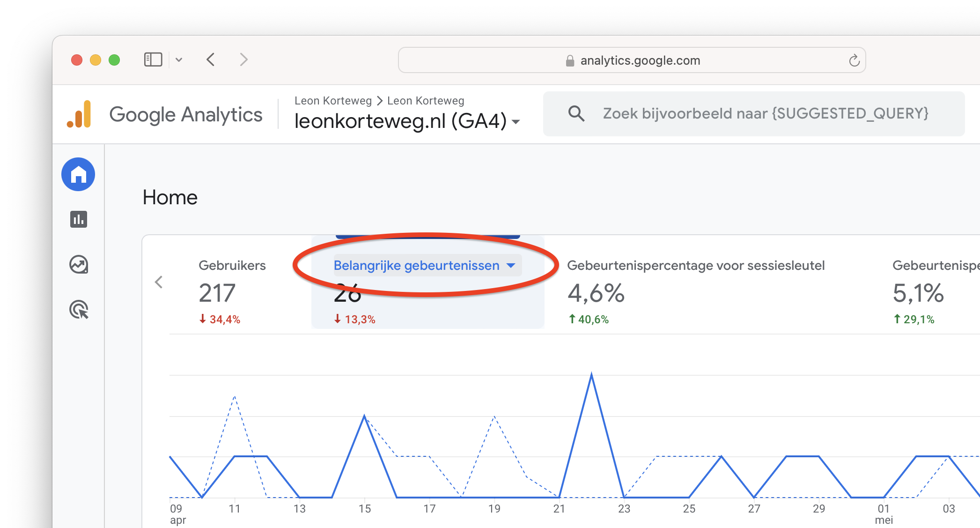Click the search magnifier icon

coord(576,113)
